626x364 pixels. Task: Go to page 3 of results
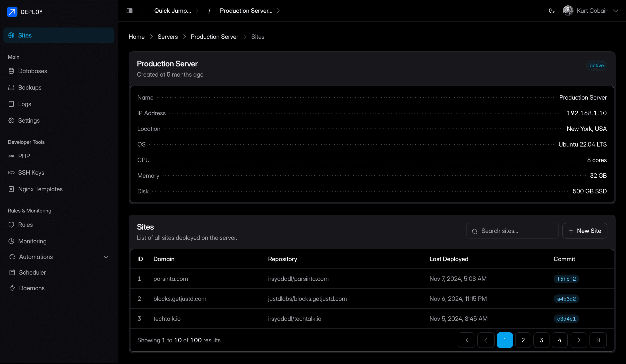click(x=541, y=340)
